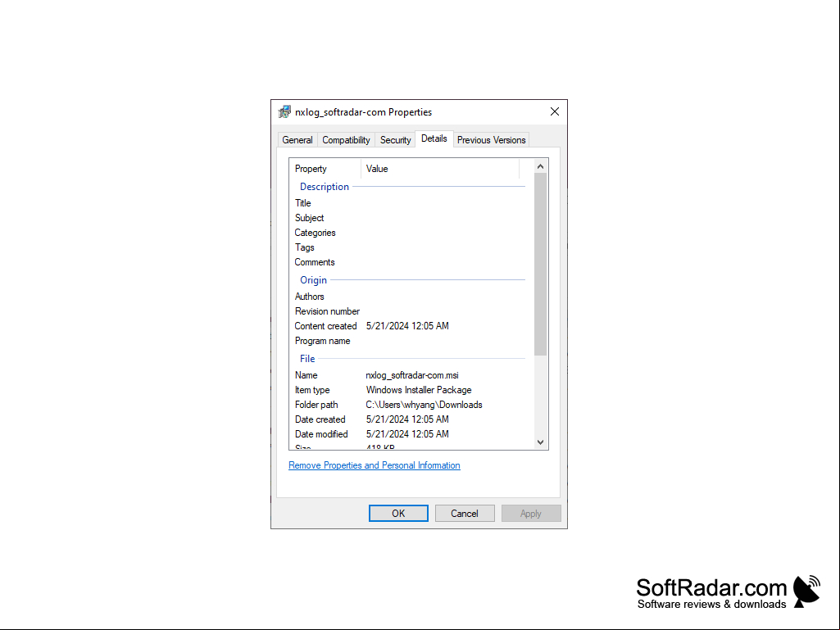Collapse the File group heading
This screenshot has width=840, height=630.
(x=307, y=358)
